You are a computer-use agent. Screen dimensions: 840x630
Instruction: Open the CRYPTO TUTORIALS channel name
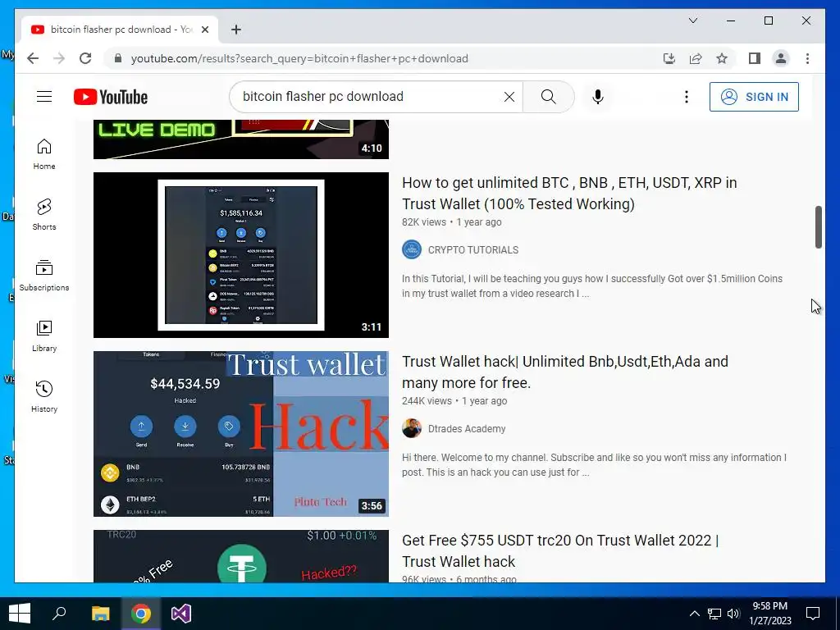coord(473,250)
